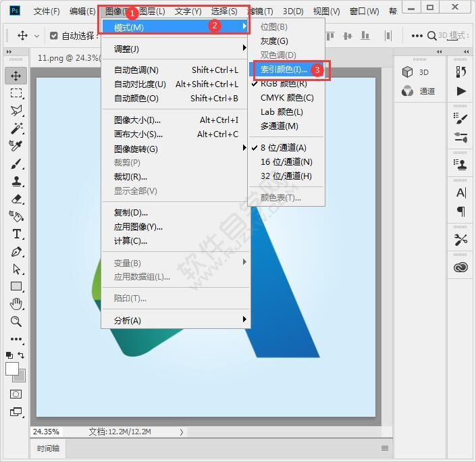476x462 pixels.
Task: Open Image Size dialog
Action: (176, 120)
